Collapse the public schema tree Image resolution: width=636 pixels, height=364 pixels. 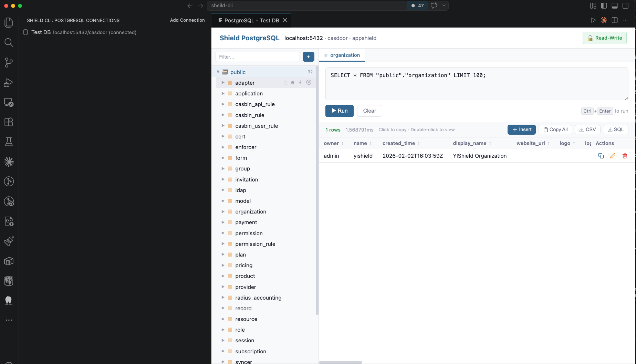point(218,72)
